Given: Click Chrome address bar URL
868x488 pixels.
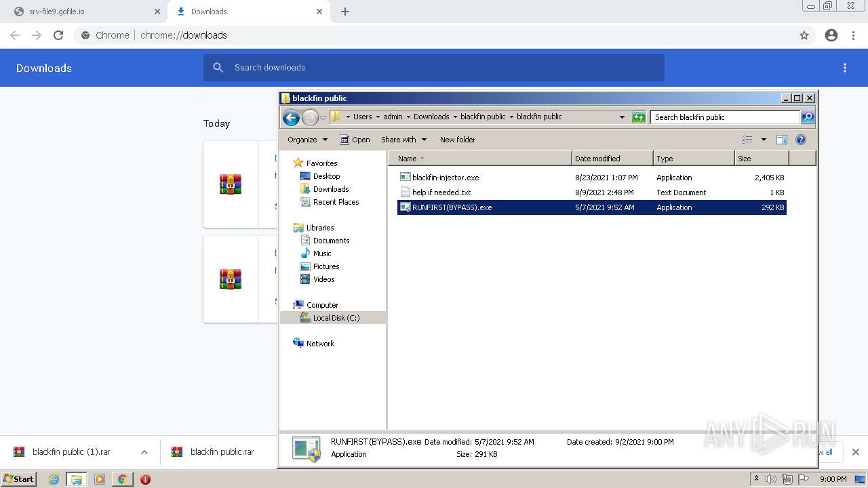Looking at the screenshot, I should (x=184, y=35).
